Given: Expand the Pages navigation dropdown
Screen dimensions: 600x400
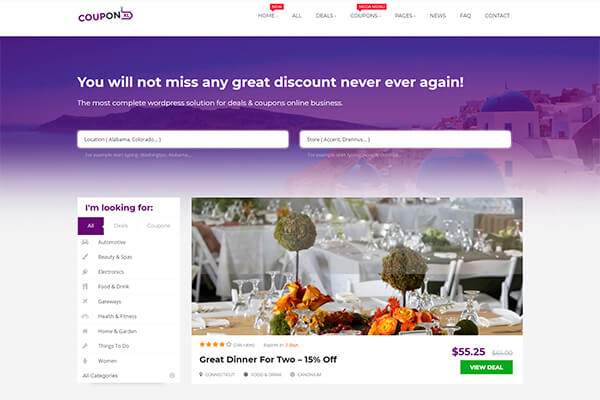Looking at the screenshot, I should (x=405, y=16).
